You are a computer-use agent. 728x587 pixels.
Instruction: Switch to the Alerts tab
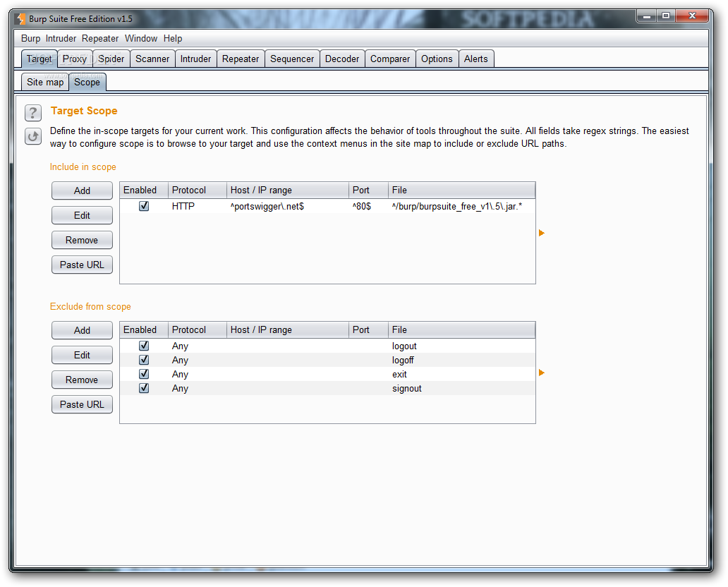click(476, 59)
